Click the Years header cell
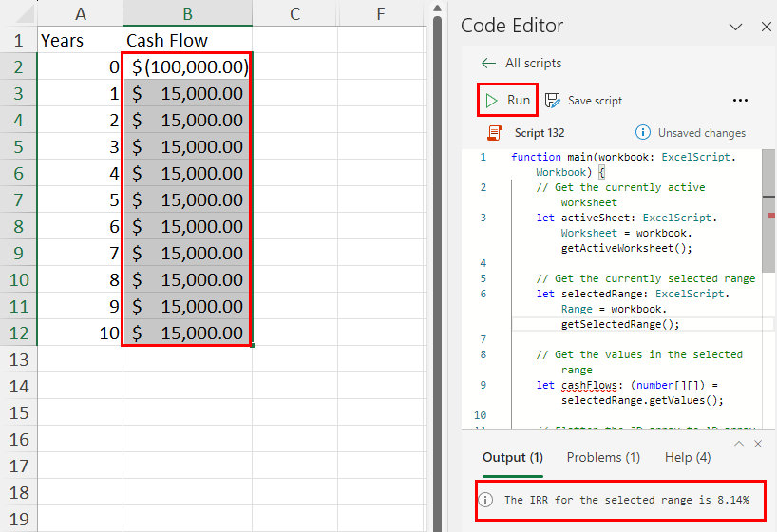Screen dimensions: 777x532 point(81,40)
